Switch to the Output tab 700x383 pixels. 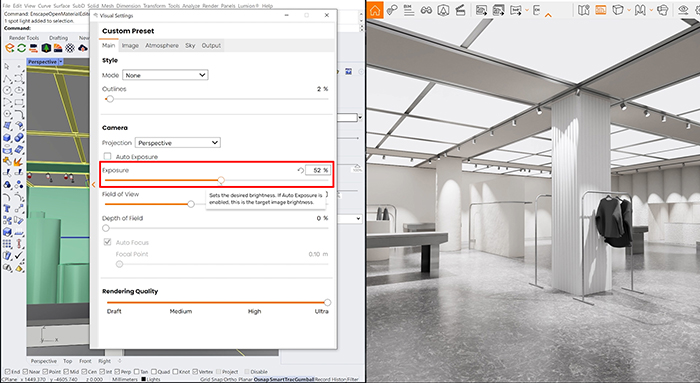pyautogui.click(x=211, y=46)
